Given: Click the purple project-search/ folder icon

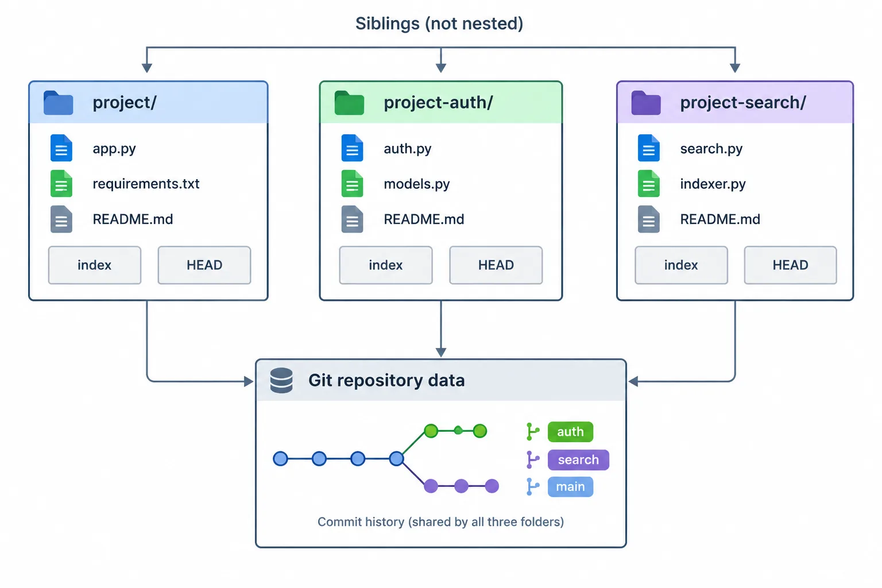Looking at the screenshot, I should (x=646, y=103).
